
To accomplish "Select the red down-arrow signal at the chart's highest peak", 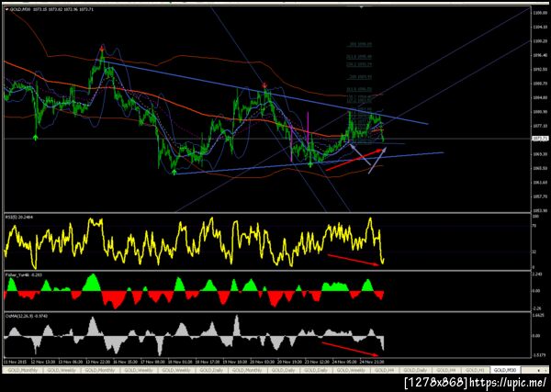I will point(102,47).
